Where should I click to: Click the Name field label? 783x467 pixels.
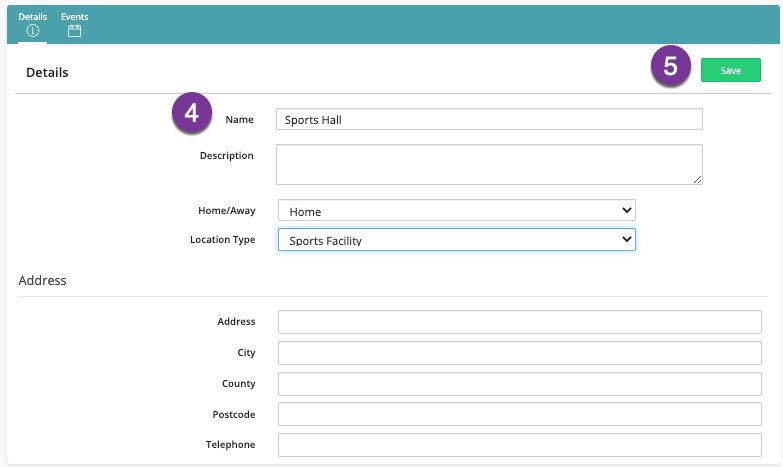click(x=239, y=119)
